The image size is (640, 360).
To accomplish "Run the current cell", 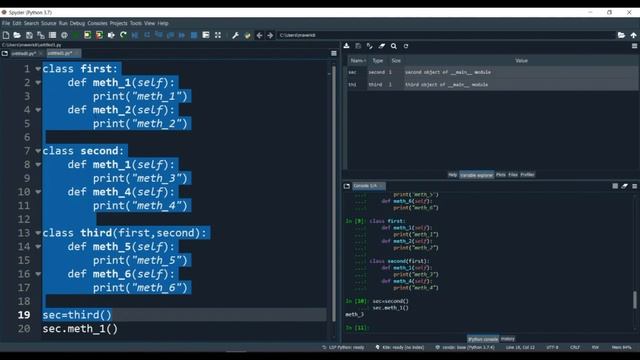I will (87, 36).
